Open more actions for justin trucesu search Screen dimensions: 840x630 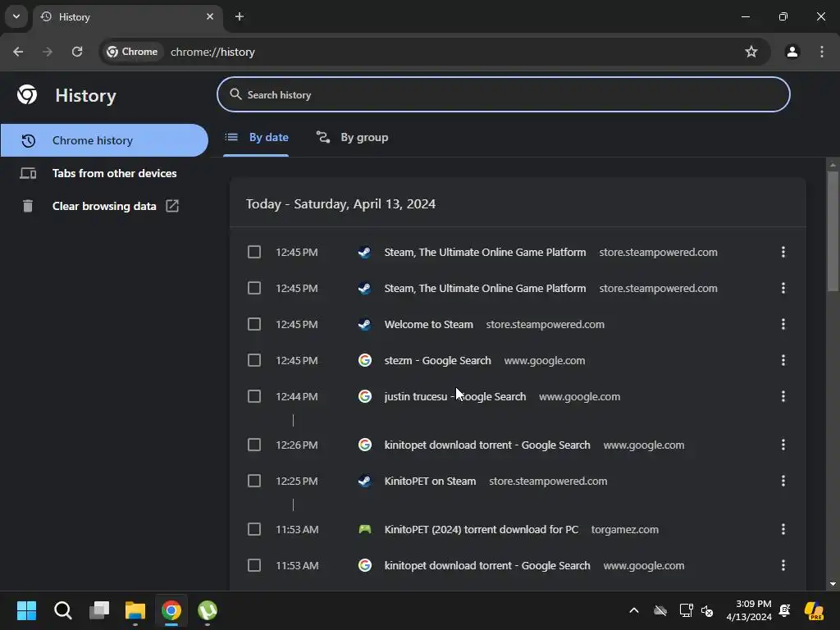click(783, 396)
